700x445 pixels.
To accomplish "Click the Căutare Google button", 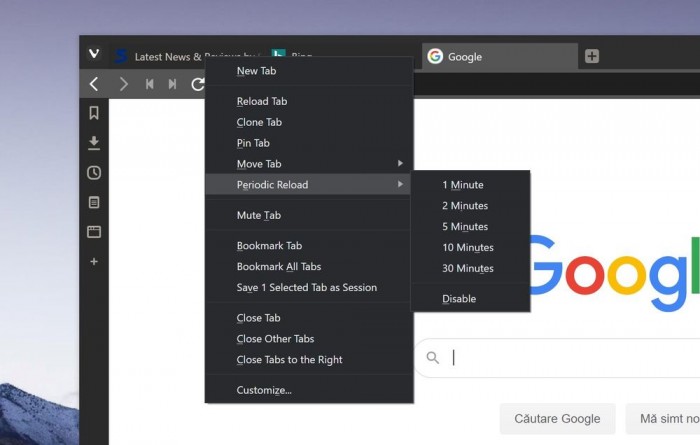I will [557, 418].
